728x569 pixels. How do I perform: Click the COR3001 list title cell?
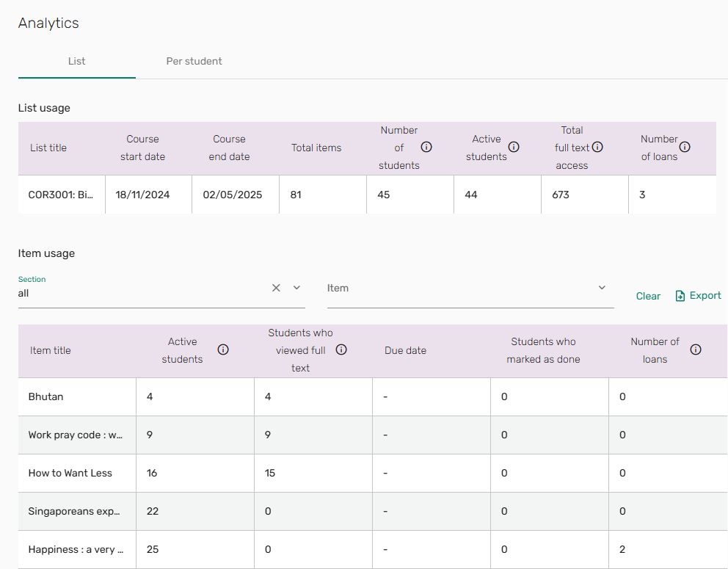pos(61,195)
